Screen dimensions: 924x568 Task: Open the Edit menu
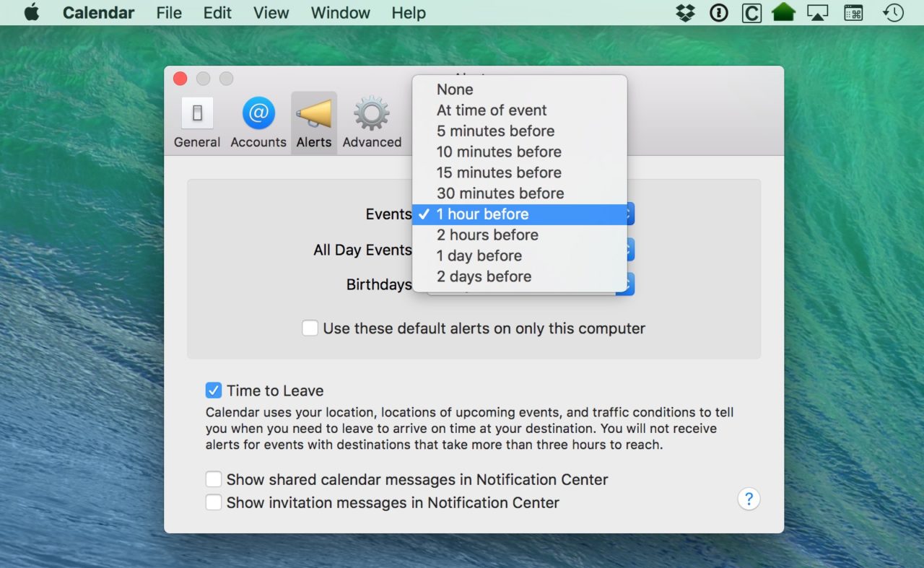[x=217, y=13]
